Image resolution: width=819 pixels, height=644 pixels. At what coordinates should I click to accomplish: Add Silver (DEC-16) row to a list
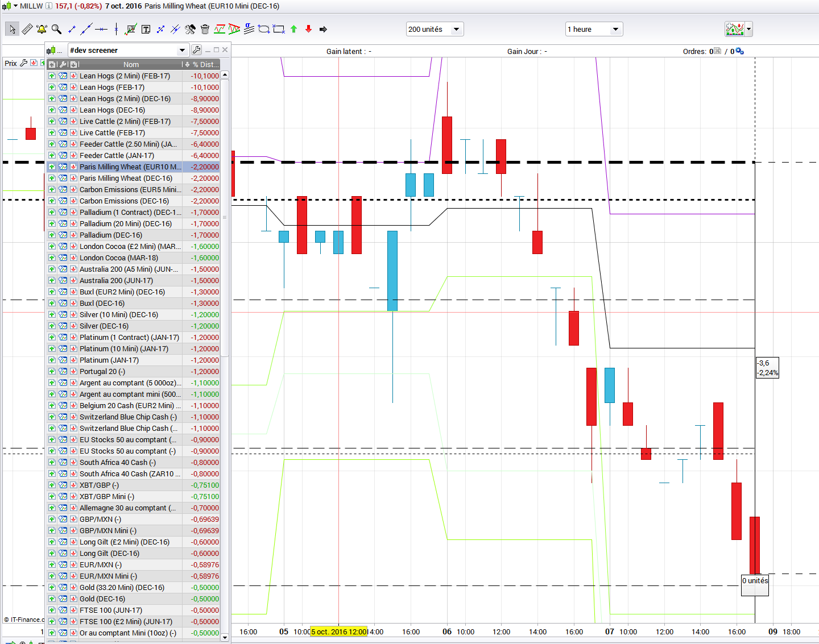(x=52, y=326)
